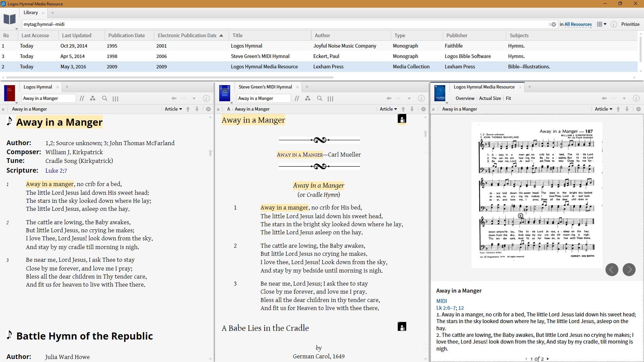Show next media image with right arrow button
The height and width of the screenshot is (362, 644).
tap(629, 269)
